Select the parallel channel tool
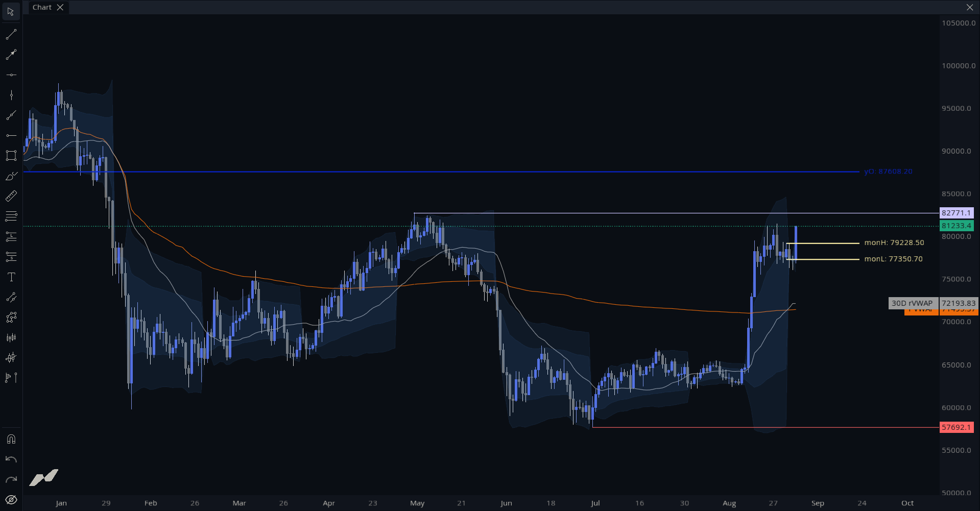This screenshot has height=511, width=980. pyautogui.click(x=11, y=297)
